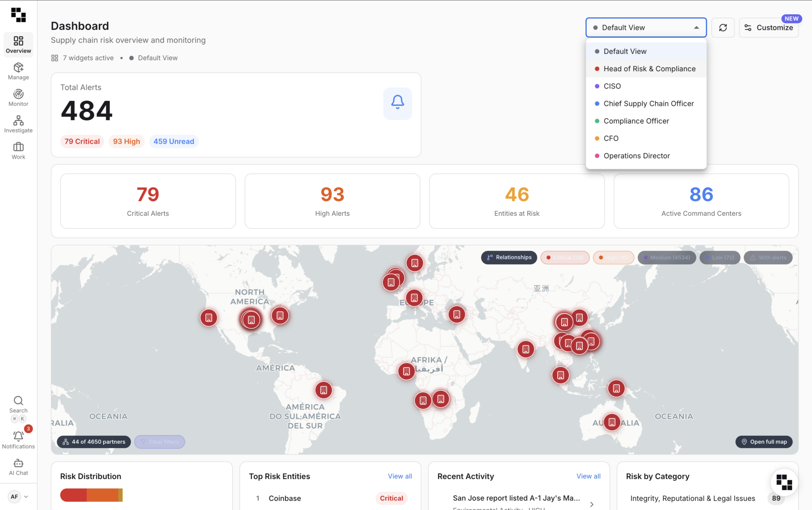Image resolution: width=812 pixels, height=510 pixels.
Task: Toggle the Low (72) map filter
Action: (720, 257)
